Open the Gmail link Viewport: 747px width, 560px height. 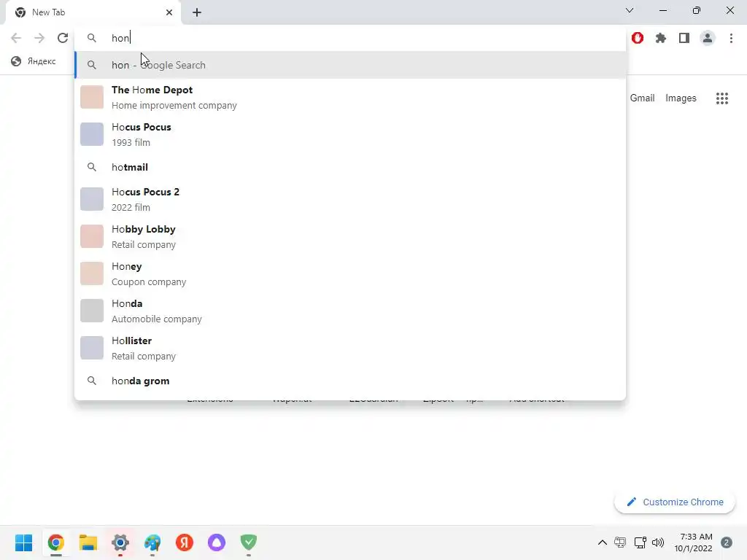tap(642, 98)
